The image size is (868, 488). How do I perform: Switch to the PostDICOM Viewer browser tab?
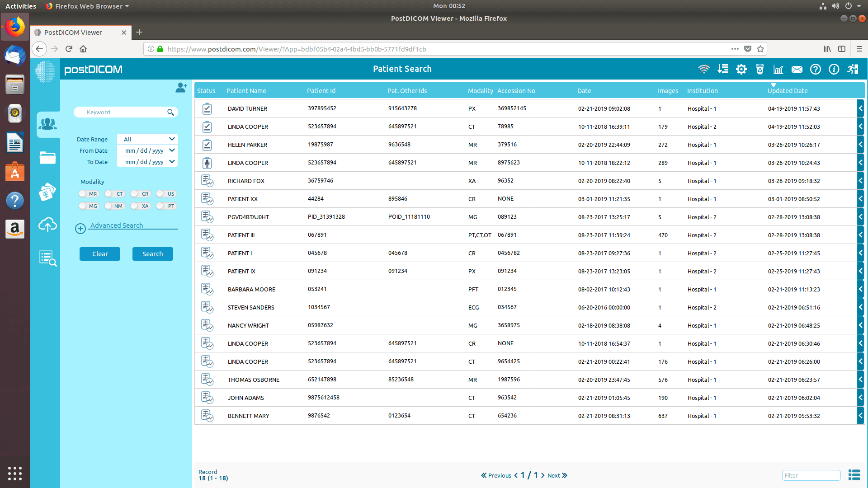72,32
